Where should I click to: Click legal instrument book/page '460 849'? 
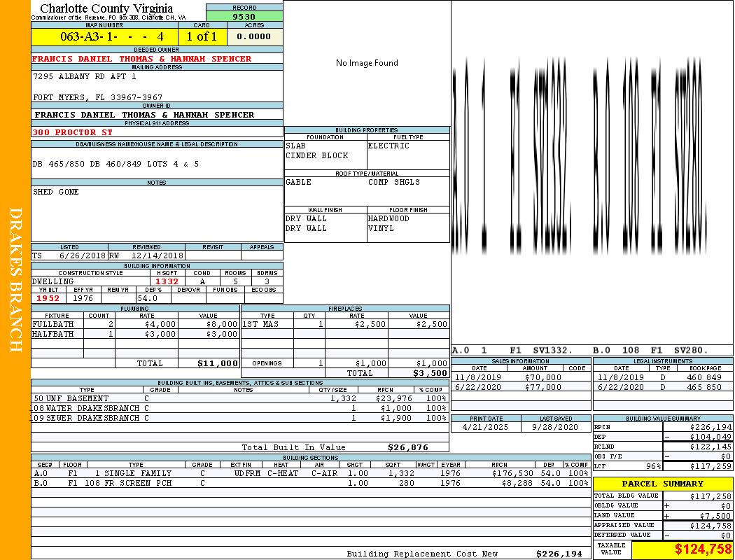click(704, 378)
